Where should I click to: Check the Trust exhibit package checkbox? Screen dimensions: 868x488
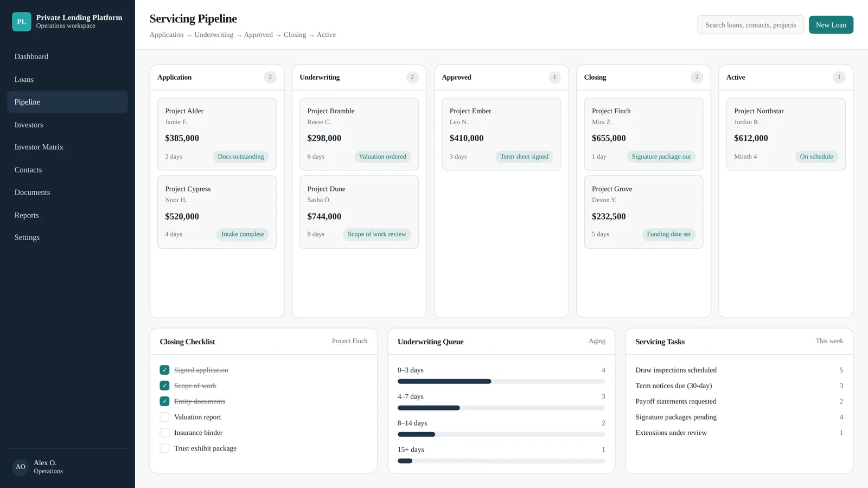[164, 448]
